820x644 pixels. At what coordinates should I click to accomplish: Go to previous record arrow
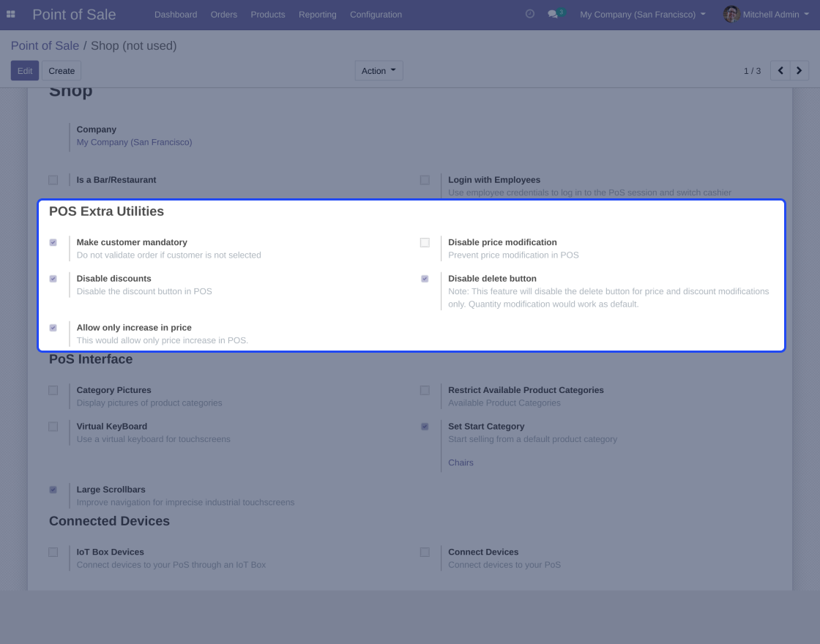pos(780,70)
